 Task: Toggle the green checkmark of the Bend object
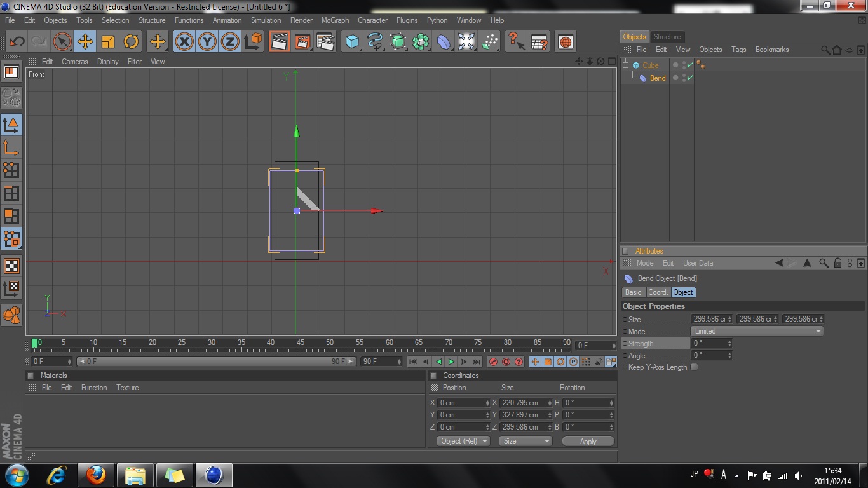point(689,78)
